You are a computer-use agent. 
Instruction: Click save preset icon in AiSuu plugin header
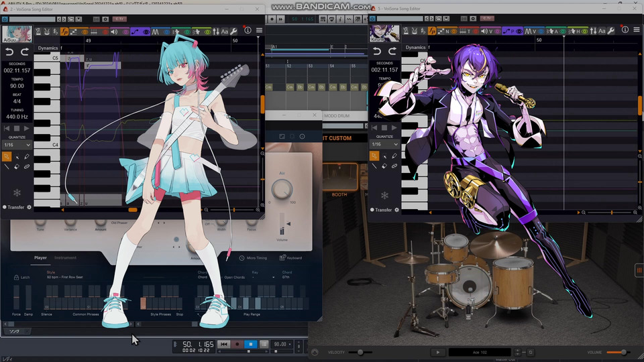point(78,19)
